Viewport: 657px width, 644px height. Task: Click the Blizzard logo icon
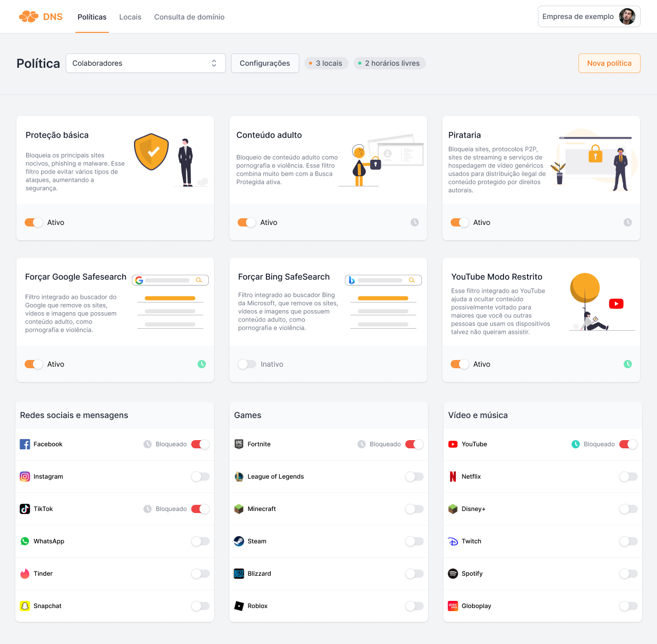[239, 574]
